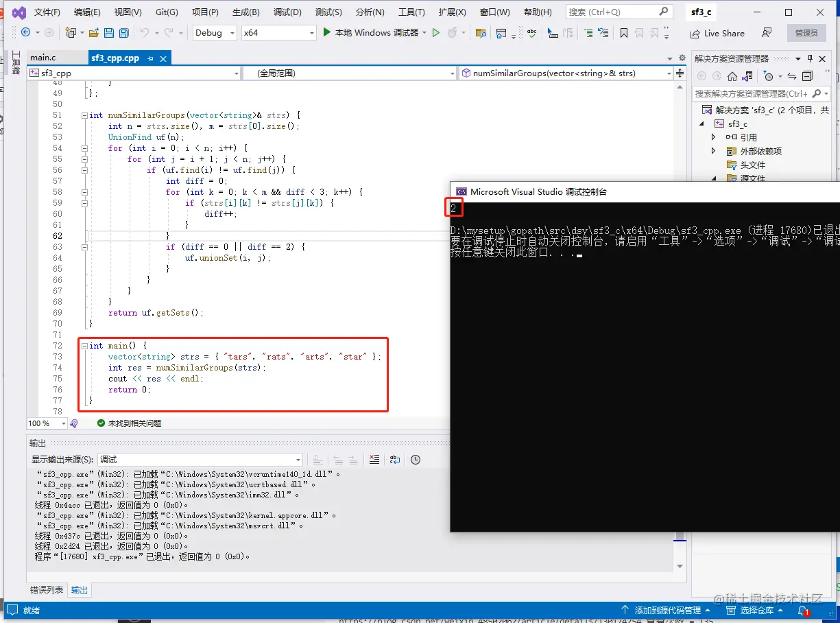This screenshot has width=840, height=623.
Task: Open the 调试(D) menu
Action: pos(287,12)
